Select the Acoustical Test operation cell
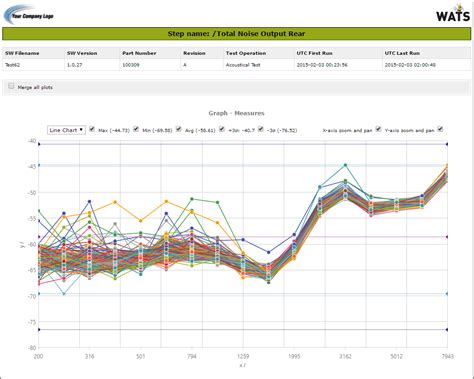This screenshot has height=379, width=474. (243, 65)
